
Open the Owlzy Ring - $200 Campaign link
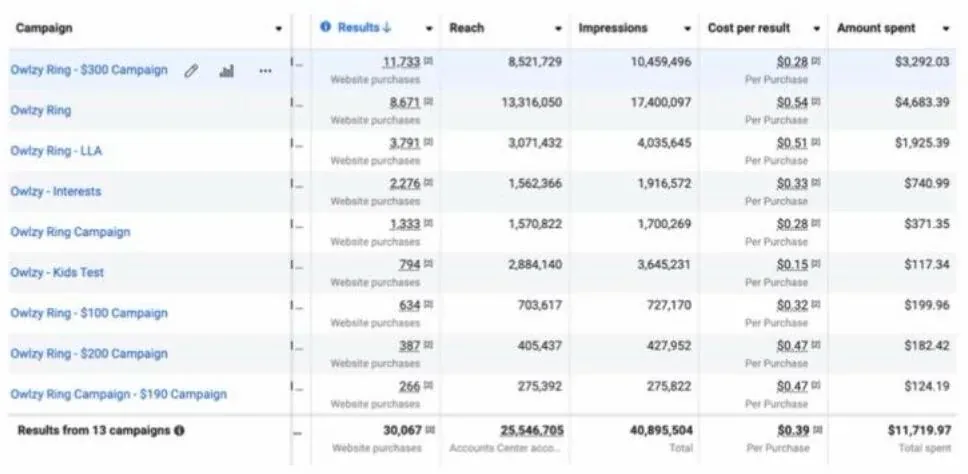tap(89, 354)
